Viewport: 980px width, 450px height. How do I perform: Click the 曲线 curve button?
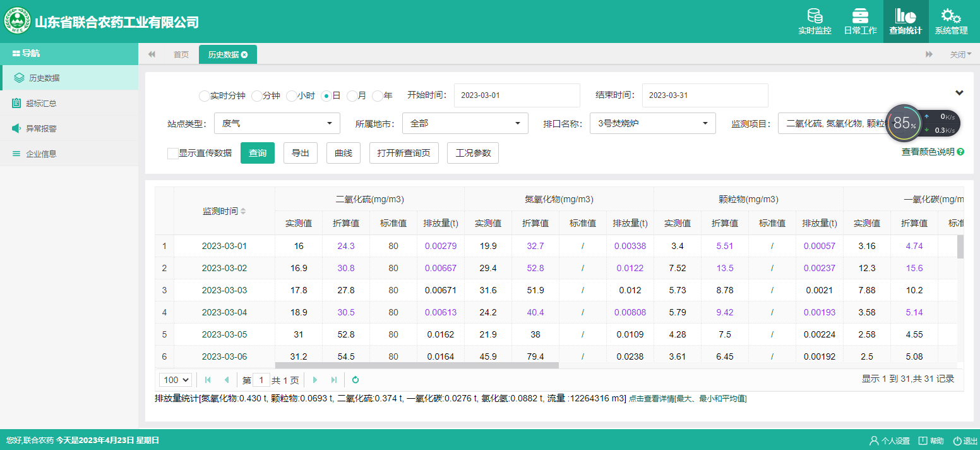click(344, 153)
